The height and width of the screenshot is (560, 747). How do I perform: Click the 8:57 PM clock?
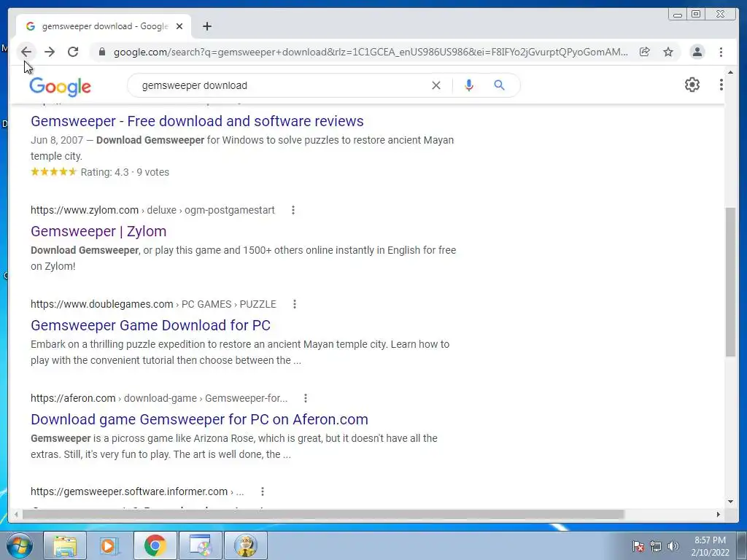[710, 540]
